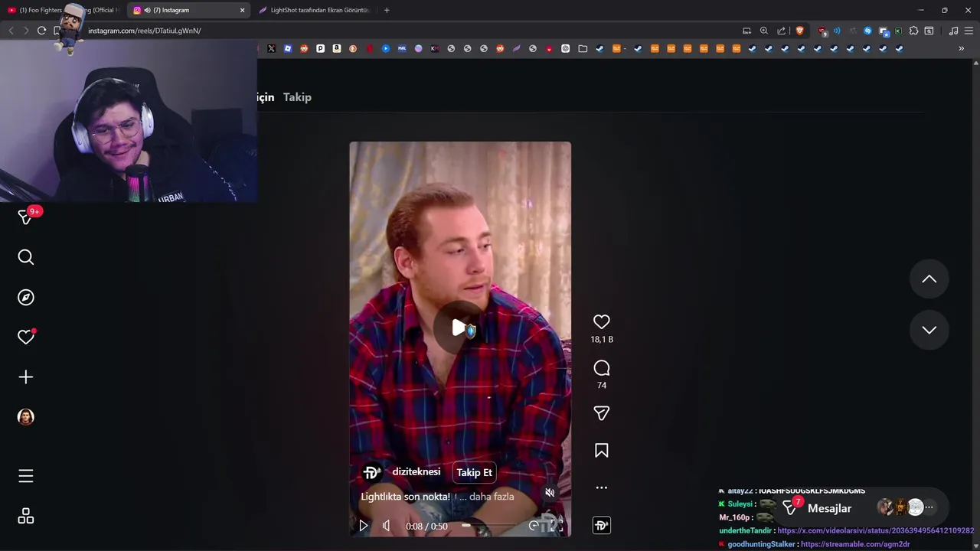Viewport: 980px width, 551px height.
Task: Go to previous reel with up chevron
Action: click(x=929, y=279)
